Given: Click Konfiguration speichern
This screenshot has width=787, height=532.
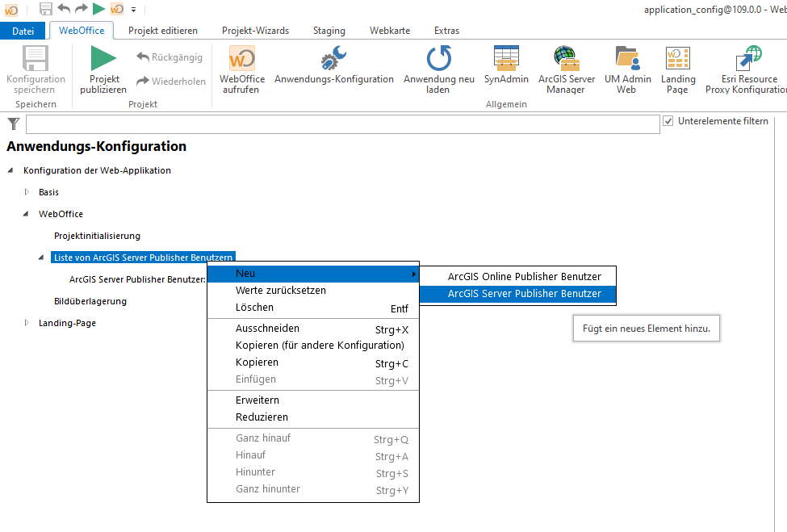Looking at the screenshot, I should coord(36,69).
